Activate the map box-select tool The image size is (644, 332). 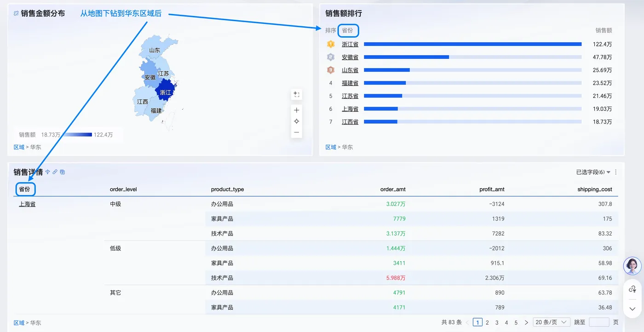(297, 95)
